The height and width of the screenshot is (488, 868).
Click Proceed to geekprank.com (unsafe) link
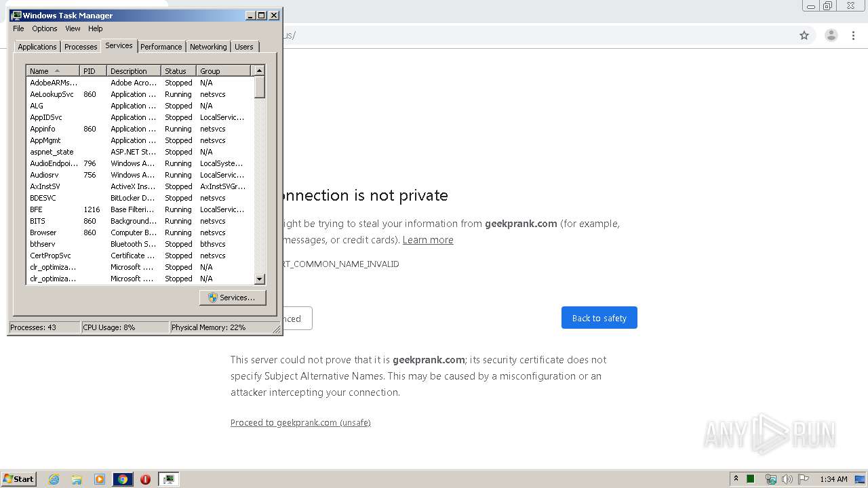300,423
